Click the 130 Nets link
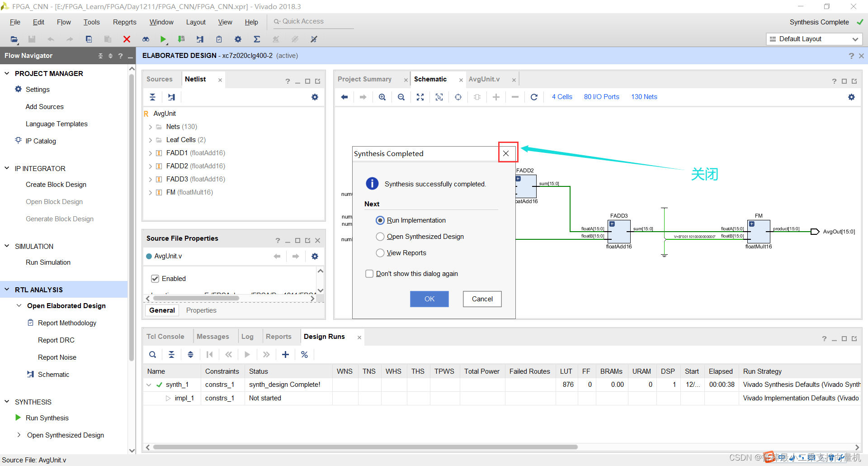The height and width of the screenshot is (466, 868). pyautogui.click(x=644, y=97)
